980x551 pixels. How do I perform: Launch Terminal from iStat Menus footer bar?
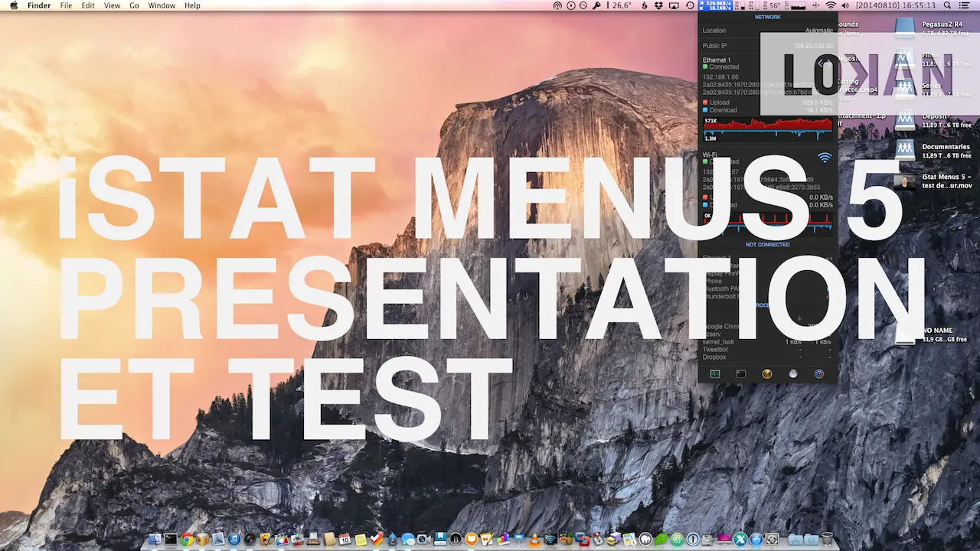(740, 374)
